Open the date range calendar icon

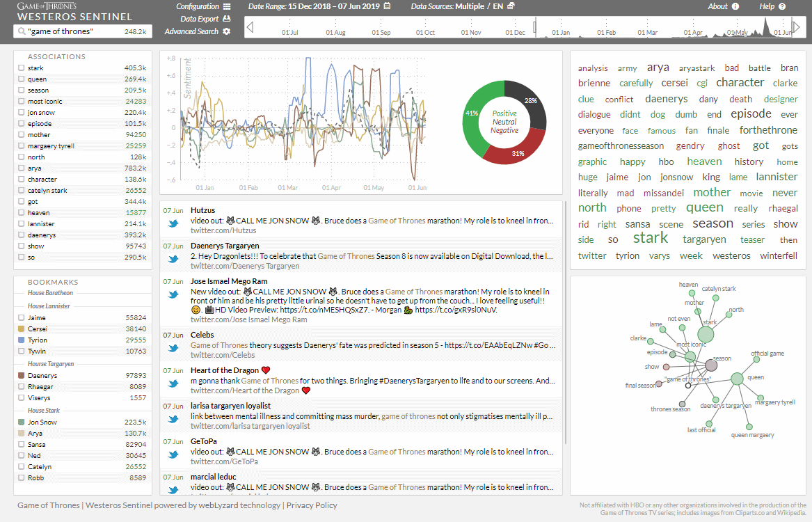387,6
